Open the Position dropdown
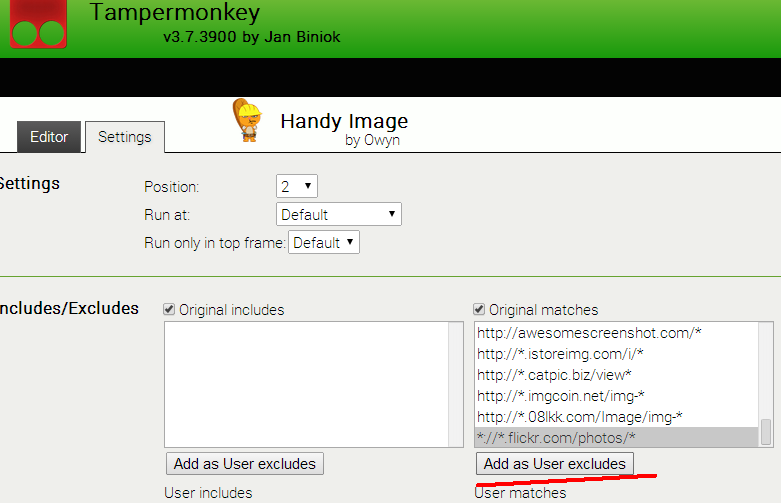This screenshot has width=781, height=503. pos(296,186)
